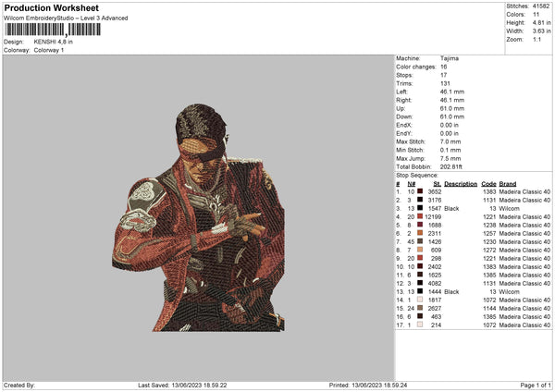Click the tan swatch in stop 15
This screenshot has width=555, height=392.
(x=420, y=308)
